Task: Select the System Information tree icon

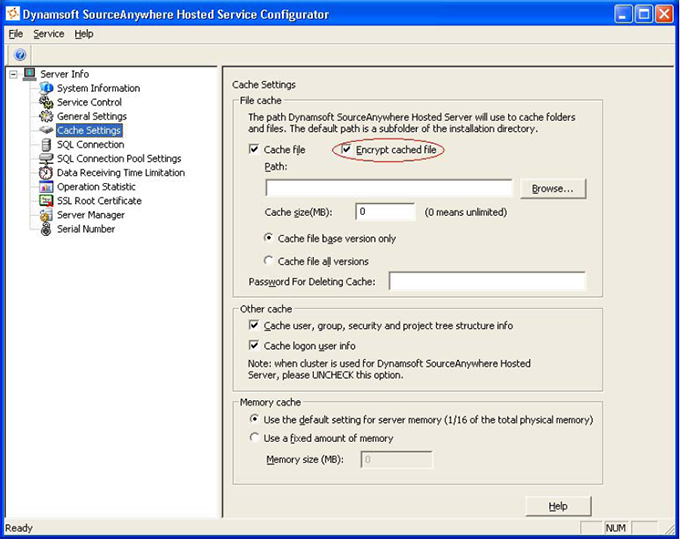Action: [47, 88]
